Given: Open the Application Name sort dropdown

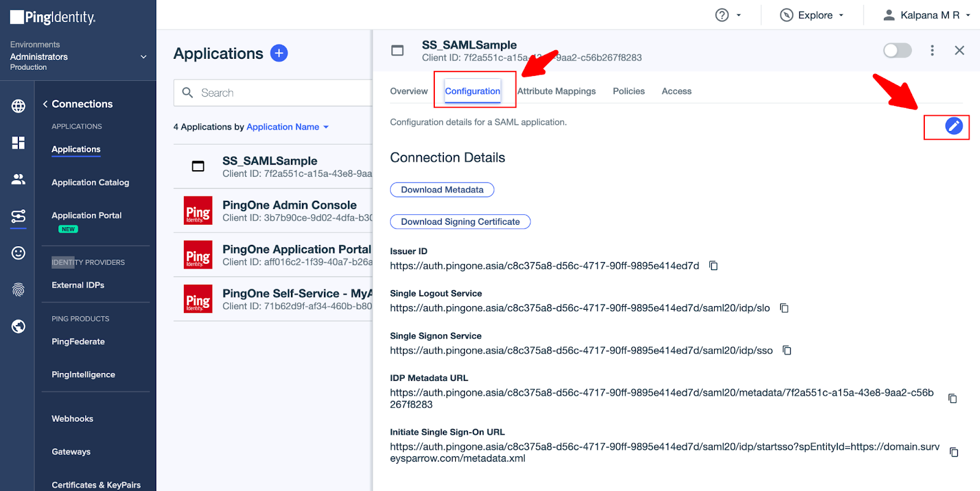Looking at the screenshot, I should (x=287, y=127).
